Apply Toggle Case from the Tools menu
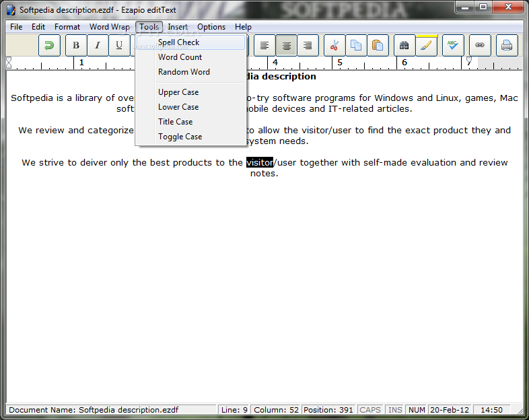 (x=190, y=137)
